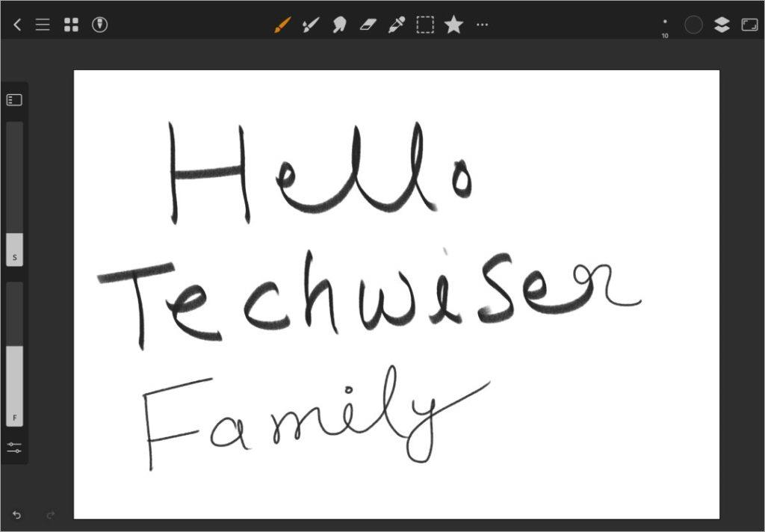
Task: Open the star favorites tool
Action: pos(453,25)
